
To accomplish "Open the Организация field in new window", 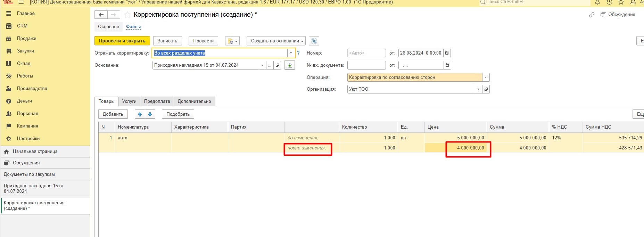I will 486,89.
